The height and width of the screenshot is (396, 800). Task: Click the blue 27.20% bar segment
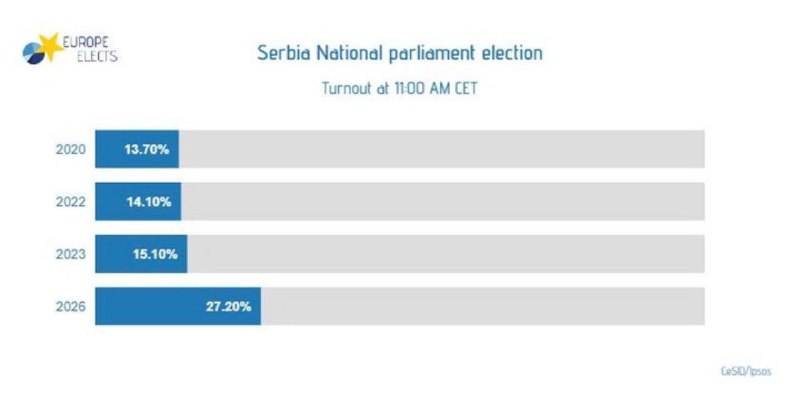click(x=178, y=306)
